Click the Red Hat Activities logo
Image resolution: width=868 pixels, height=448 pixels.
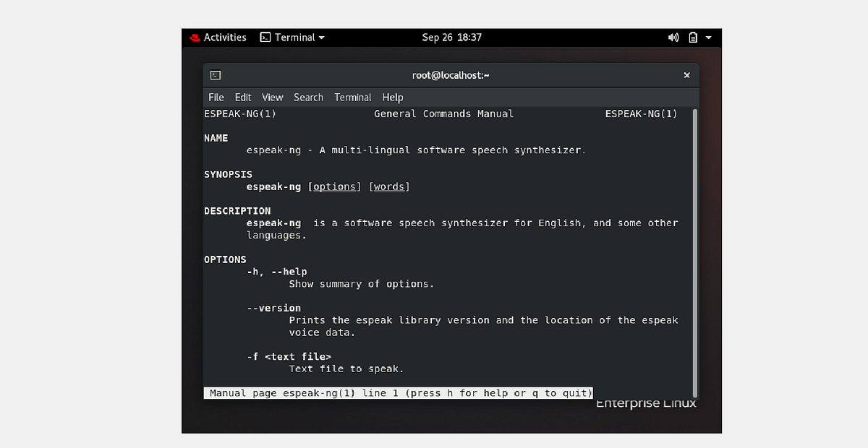[x=195, y=37]
